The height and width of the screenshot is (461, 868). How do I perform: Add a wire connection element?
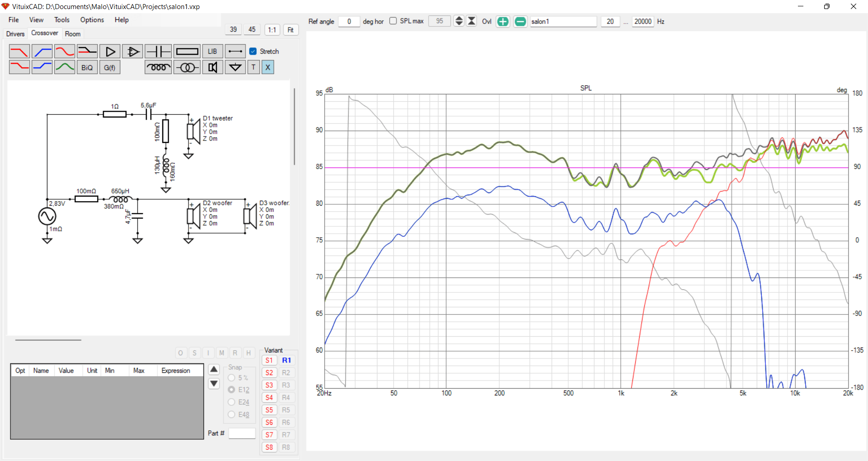[235, 52]
